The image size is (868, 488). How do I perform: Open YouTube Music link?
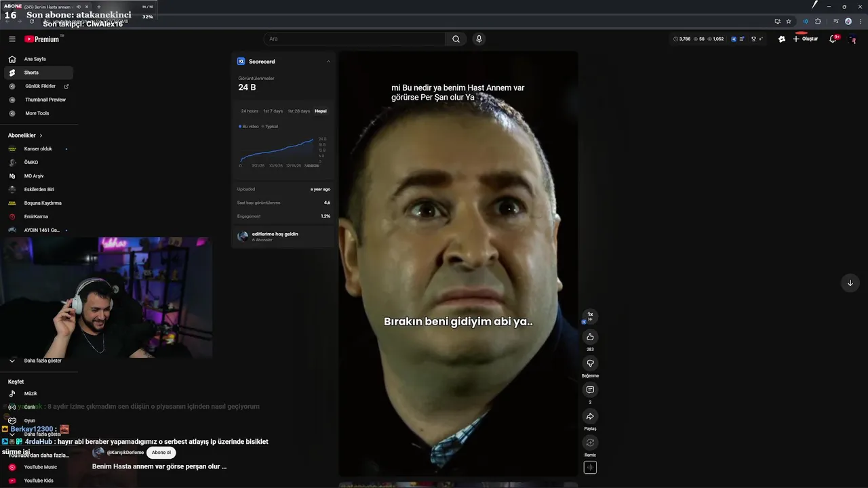[39, 467]
